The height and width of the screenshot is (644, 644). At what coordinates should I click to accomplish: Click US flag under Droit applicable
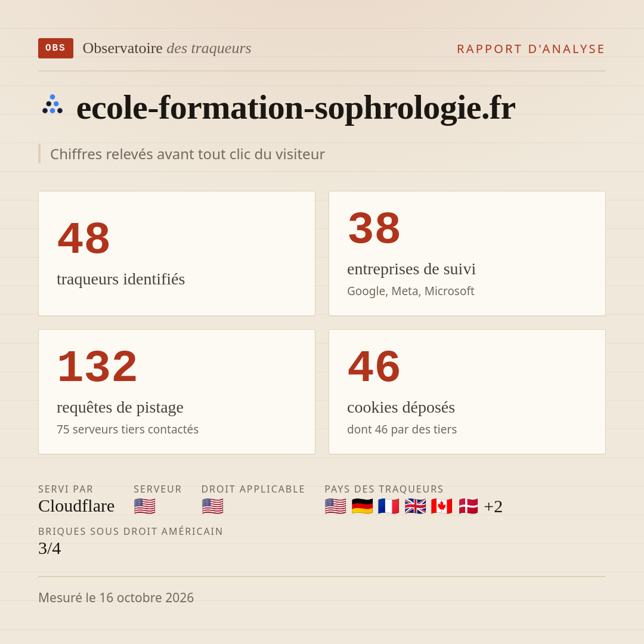pos(213,506)
